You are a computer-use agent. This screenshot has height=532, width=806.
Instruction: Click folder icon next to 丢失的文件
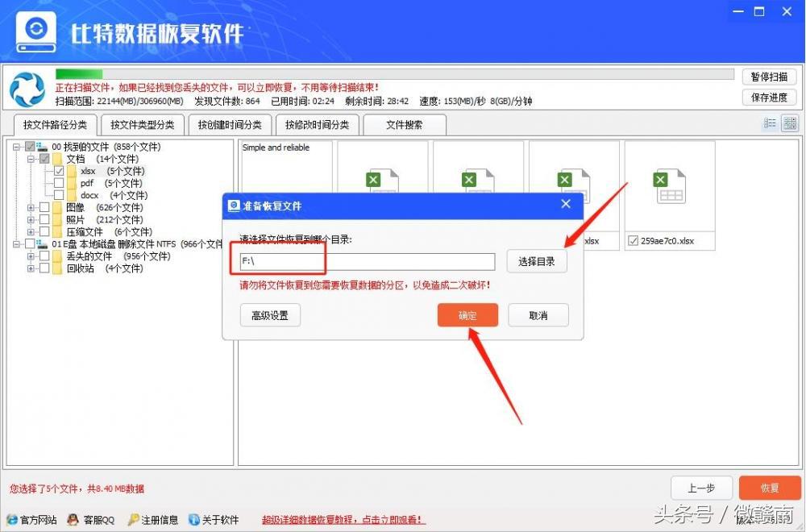pyautogui.click(x=57, y=256)
